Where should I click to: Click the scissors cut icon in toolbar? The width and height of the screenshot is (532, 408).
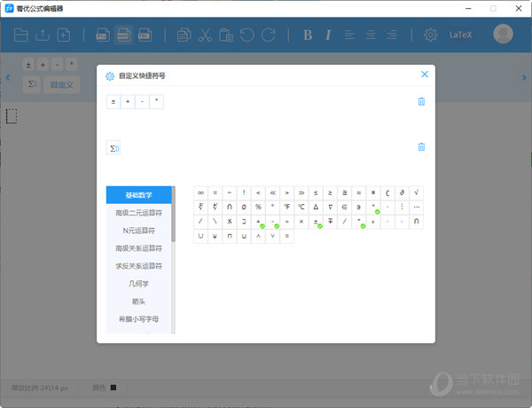coord(205,35)
